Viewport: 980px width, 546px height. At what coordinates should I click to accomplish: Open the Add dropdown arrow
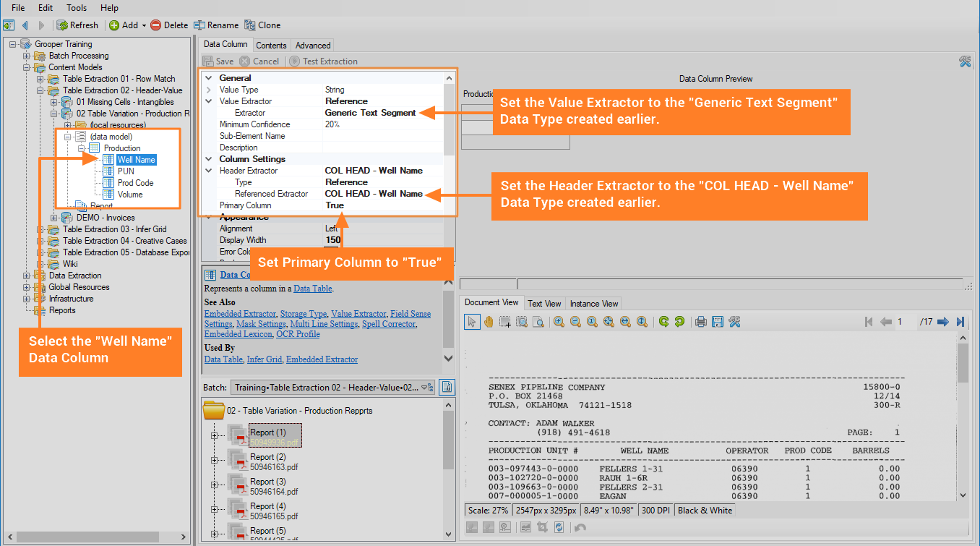[x=144, y=25]
